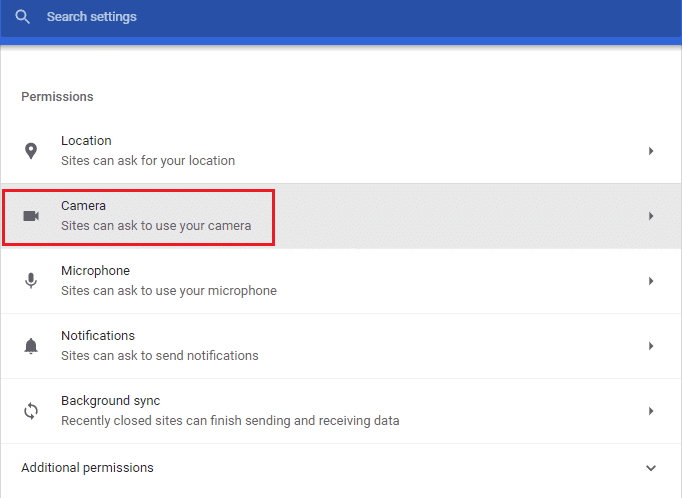Expand Additional permissions chevron

pos(651,468)
